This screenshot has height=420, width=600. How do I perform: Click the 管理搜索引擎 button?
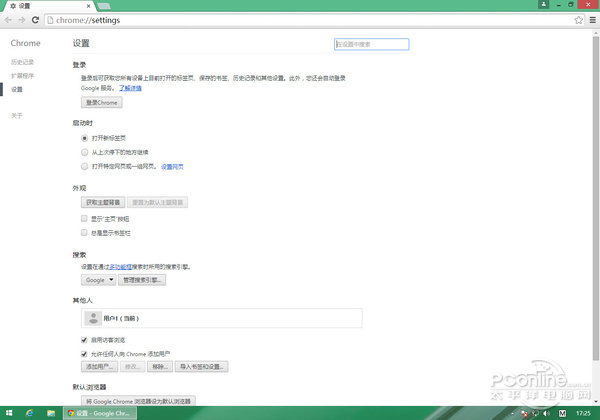[142, 280]
